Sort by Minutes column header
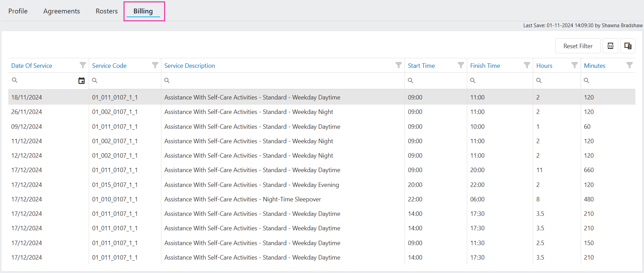644x273 pixels. (594, 65)
